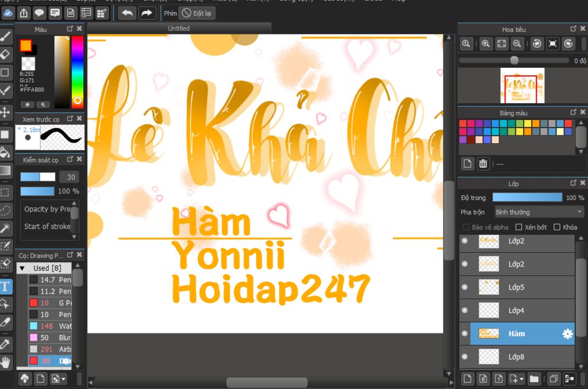Click the Redo arrow in the top toolbar
This screenshot has width=588, height=389.
(x=146, y=13)
